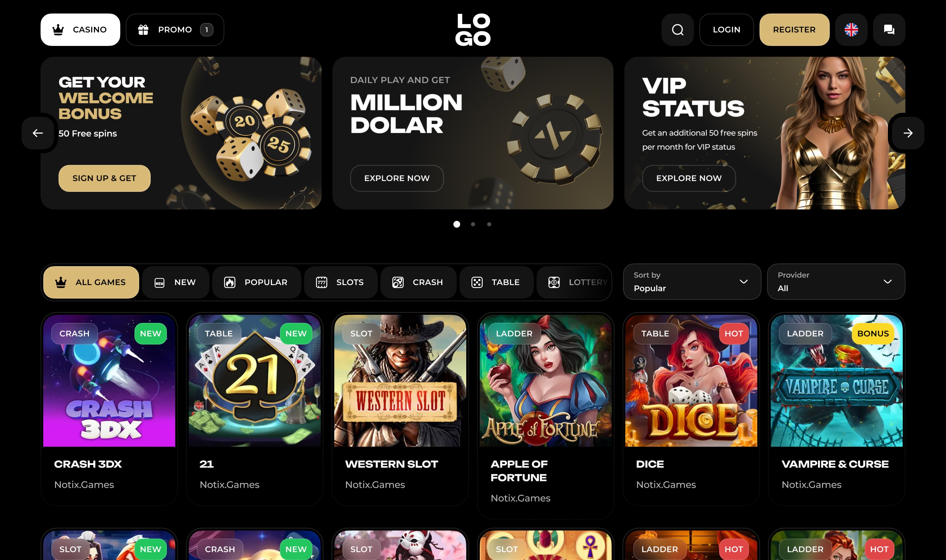Expand the Provider All dropdown
Image resolution: width=946 pixels, height=560 pixels.
click(x=836, y=281)
